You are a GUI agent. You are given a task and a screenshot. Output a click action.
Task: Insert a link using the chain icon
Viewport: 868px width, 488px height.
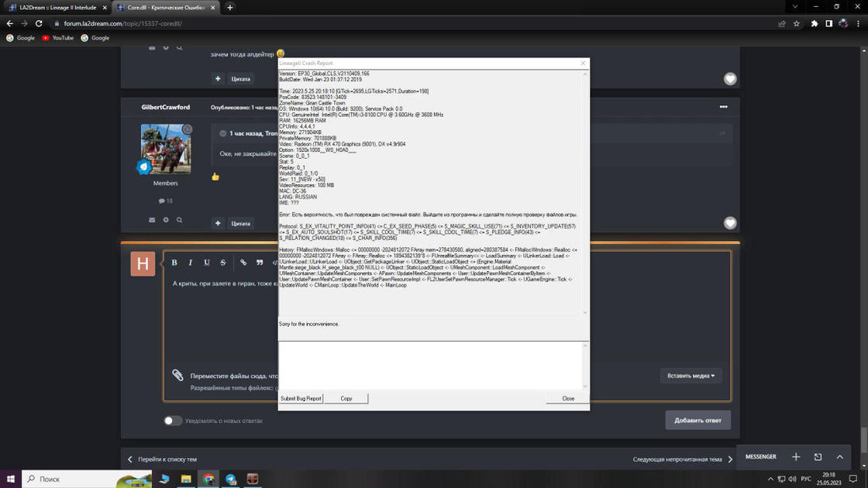tap(243, 263)
